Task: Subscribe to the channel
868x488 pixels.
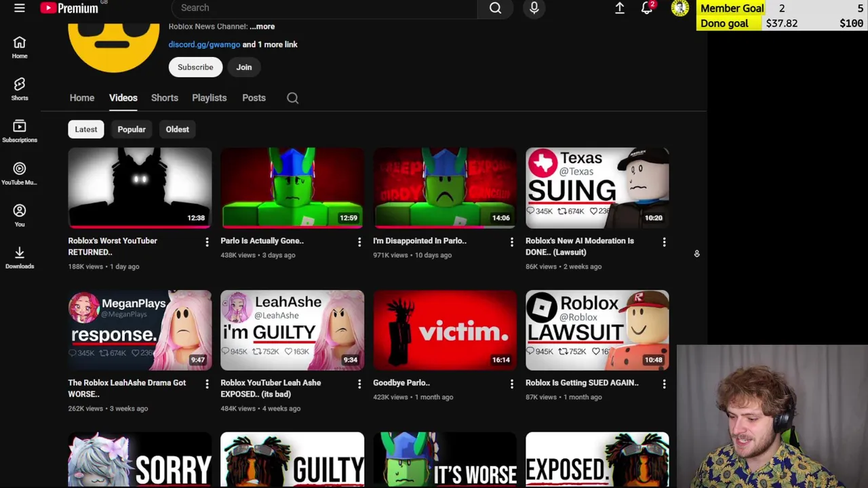Action: [195, 67]
